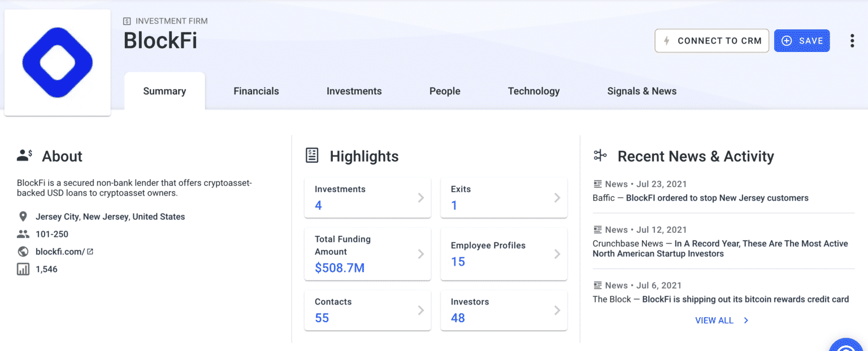Click the Employee Profiles value 15
The width and height of the screenshot is (868, 351).
[x=458, y=262]
